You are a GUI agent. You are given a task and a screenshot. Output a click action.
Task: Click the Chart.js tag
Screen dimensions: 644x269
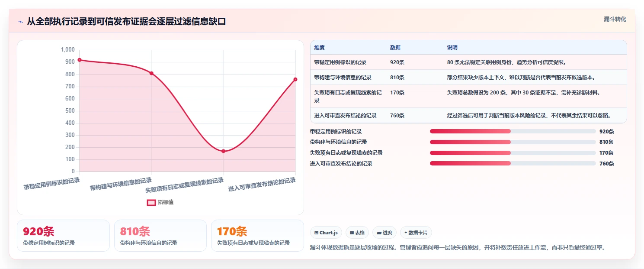tap(326, 233)
